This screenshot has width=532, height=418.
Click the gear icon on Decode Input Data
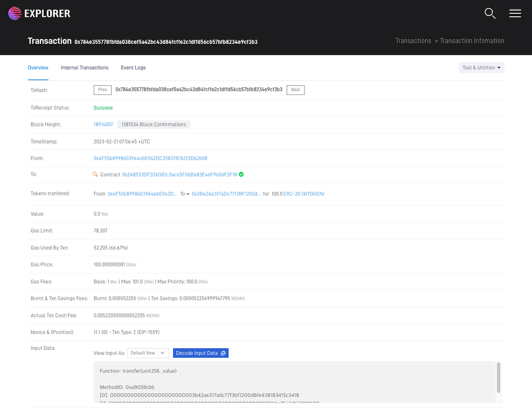click(223, 353)
